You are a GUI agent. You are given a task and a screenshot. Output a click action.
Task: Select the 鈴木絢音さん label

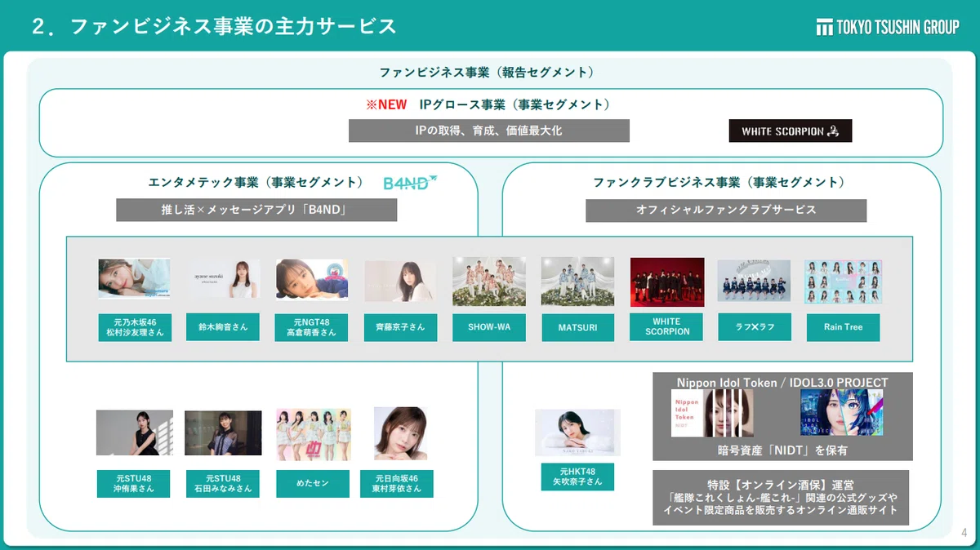tap(223, 327)
